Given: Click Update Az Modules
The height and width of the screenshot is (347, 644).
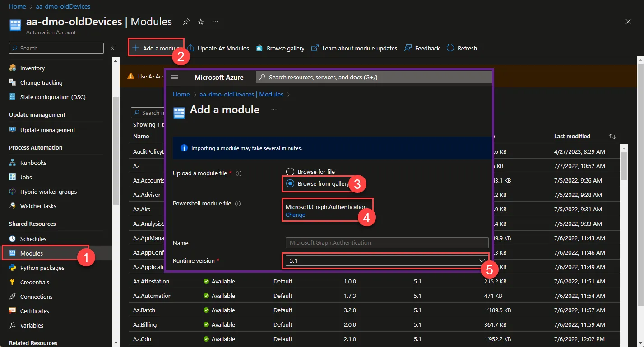Looking at the screenshot, I should pyautogui.click(x=218, y=48).
